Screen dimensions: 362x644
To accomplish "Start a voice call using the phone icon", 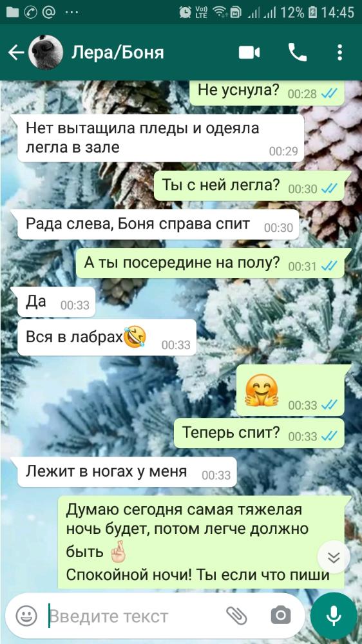I will pos(298,53).
